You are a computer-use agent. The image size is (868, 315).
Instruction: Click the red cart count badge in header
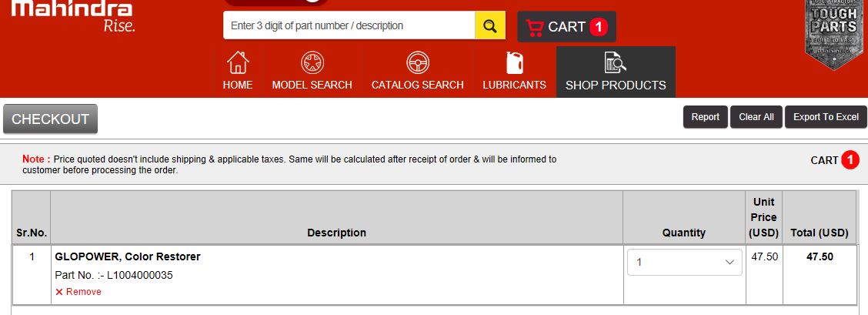pos(599,27)
